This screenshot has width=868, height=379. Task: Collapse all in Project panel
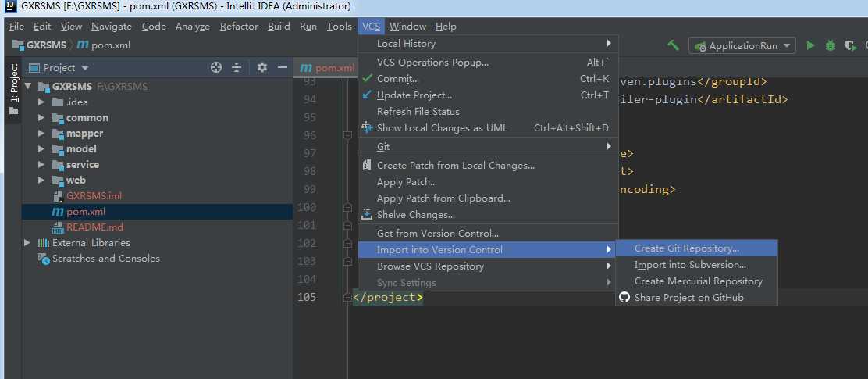click(x=237, y=68)
